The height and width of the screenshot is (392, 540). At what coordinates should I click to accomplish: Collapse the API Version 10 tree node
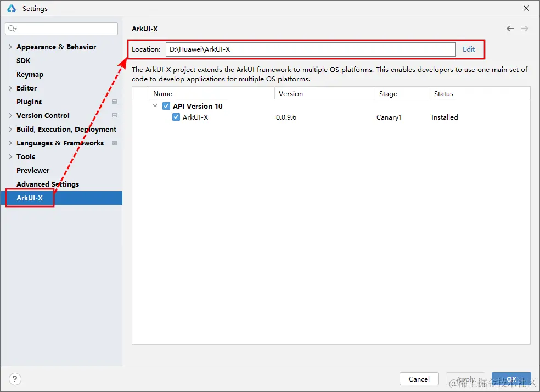point(155,106)
